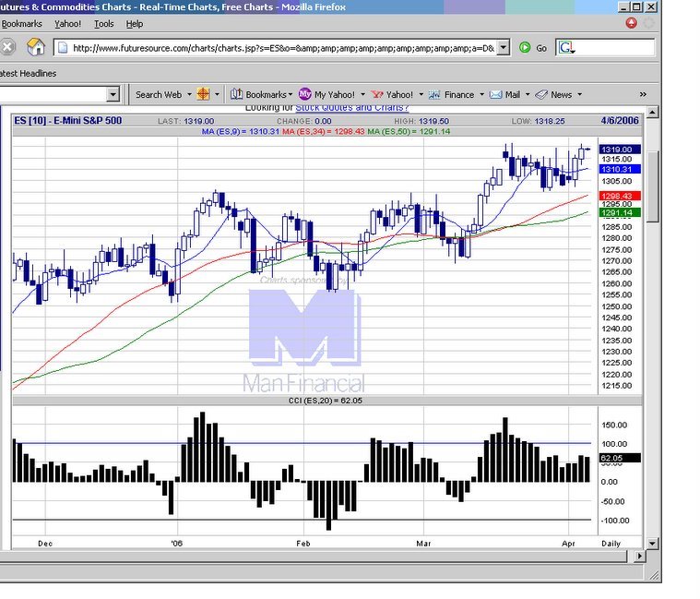The height and width of the screenshot is (599, 700).
Task: Open the Yahoo! dropdown arrow
Action: pos(421,95)
